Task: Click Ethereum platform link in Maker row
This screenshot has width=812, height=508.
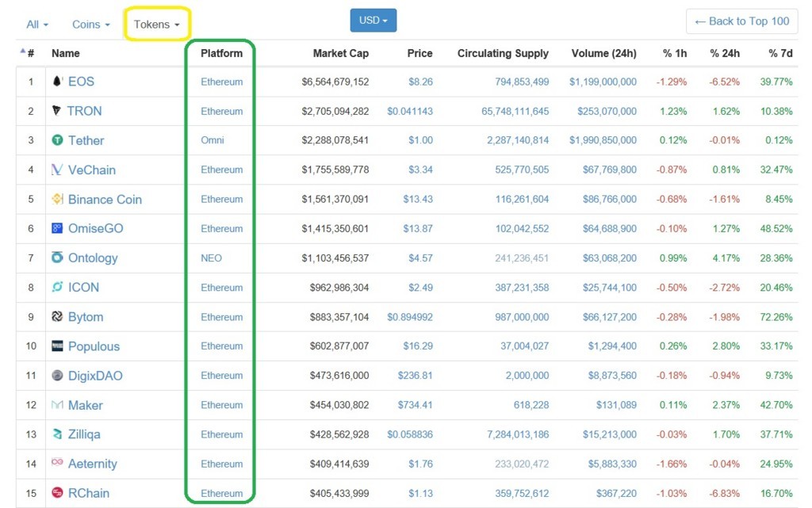Action: (222, 405)
